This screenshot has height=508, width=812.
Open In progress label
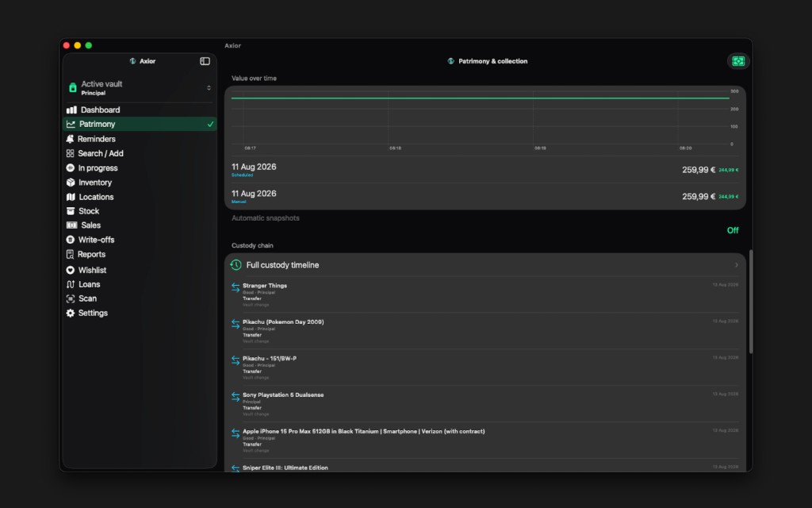point(98,168)
